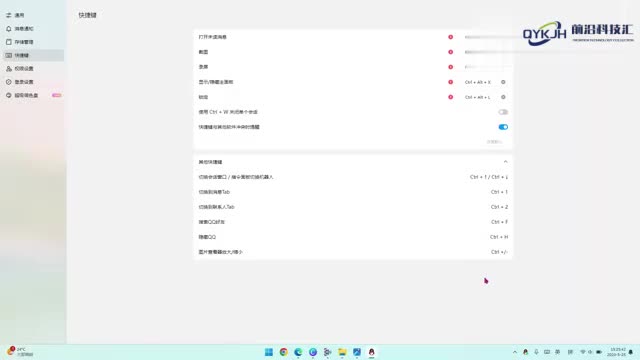
Task: Click the 快捷键 page heading
Action: (87, 15)
